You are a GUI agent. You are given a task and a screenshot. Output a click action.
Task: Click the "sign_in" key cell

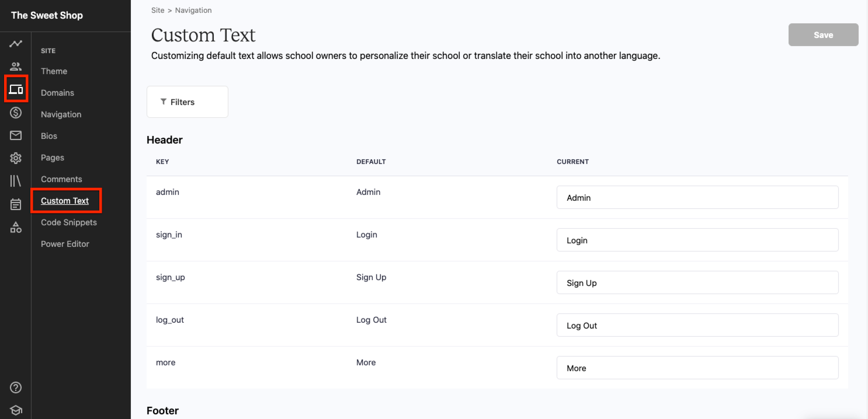(169, 235)
